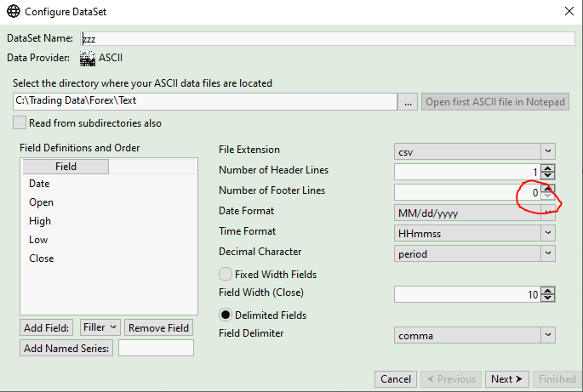The height and width of the screenshot is (392, 583).
Task: Enable Read from subdirectories also checkbox
Action: point(20,122)
